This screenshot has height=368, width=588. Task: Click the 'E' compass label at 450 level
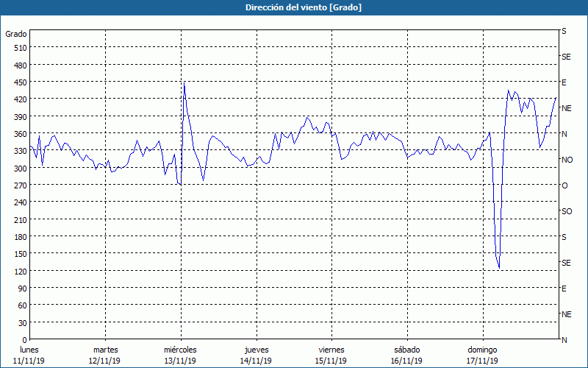pyautogui.click(x=564, y=82)
